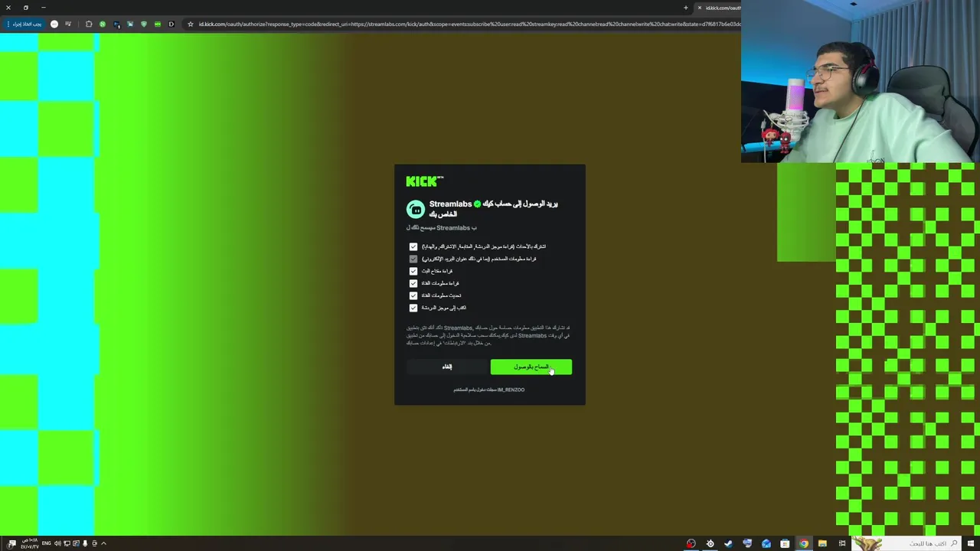Open the OBS icon in the taskbar
This screenshot has width=980, height=551.
(x=710, y=543)
